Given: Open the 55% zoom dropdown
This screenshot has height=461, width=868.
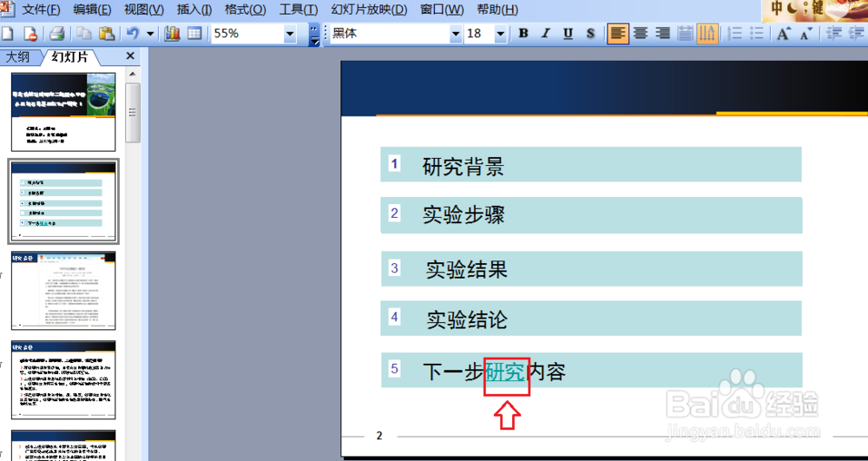Looking at the screenshot, I should [x=290, y=34].
